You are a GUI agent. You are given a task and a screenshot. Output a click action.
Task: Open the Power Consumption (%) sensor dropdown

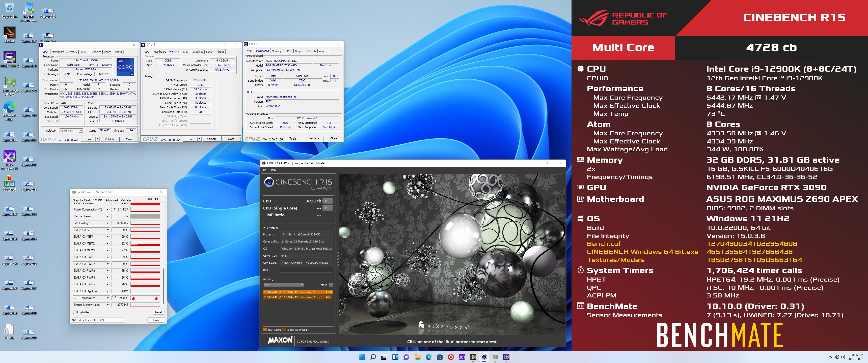(107, 209)
